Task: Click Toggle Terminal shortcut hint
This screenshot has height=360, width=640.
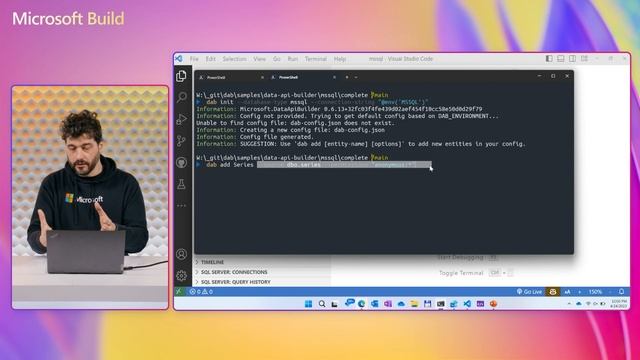Action: pyautogui.click(x=476, y=273)
